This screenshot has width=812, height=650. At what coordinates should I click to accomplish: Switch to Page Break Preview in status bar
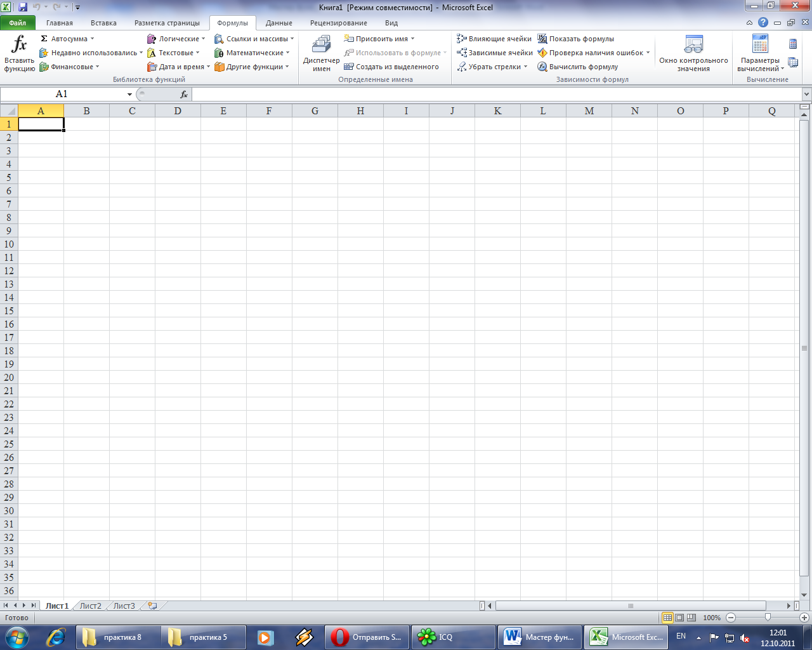[691, 618]
